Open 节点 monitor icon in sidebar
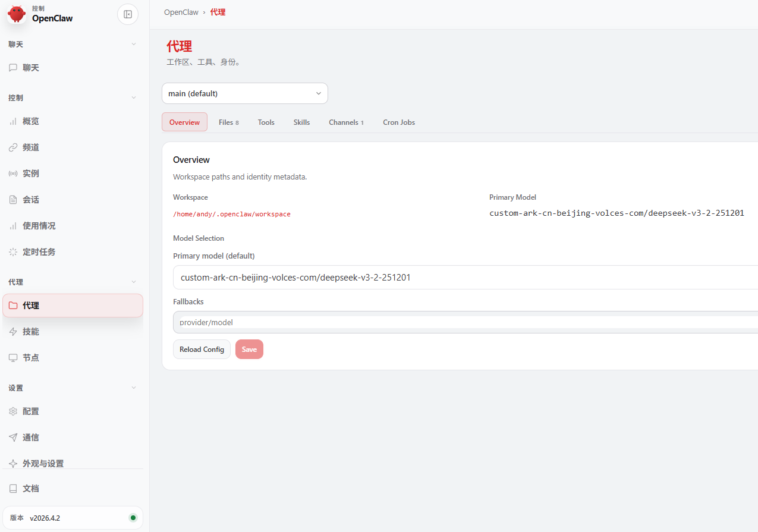Viewport: 758px width, 532px height. tap(13, 358)
